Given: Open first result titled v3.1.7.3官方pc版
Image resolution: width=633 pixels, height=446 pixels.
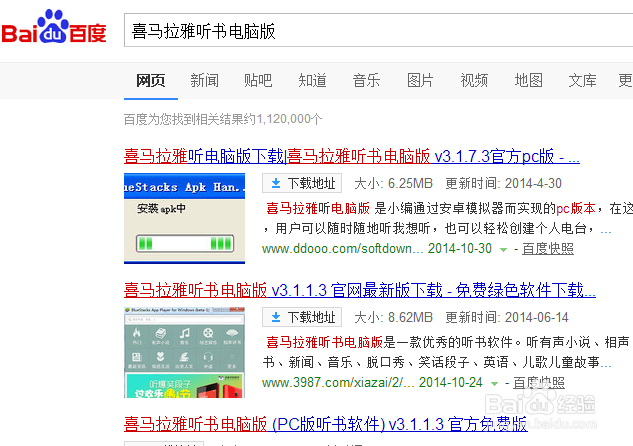Looking at the screenshot, I should tap(352, 156).
